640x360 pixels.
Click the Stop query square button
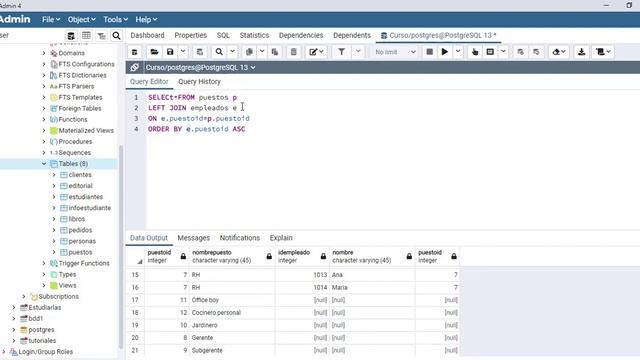point(429,52)
